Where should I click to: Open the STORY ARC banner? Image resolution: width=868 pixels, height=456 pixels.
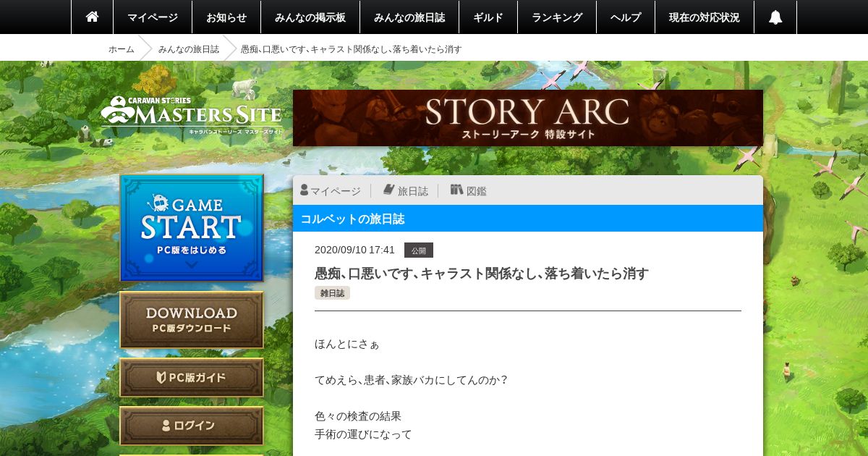tap(528, 118)
